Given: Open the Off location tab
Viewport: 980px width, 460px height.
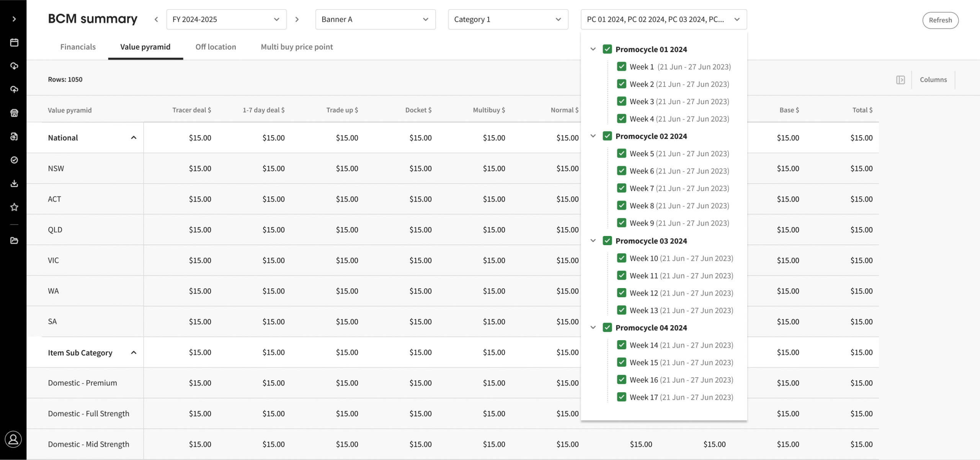Looking at the screenshot, I should pos(216,47).
